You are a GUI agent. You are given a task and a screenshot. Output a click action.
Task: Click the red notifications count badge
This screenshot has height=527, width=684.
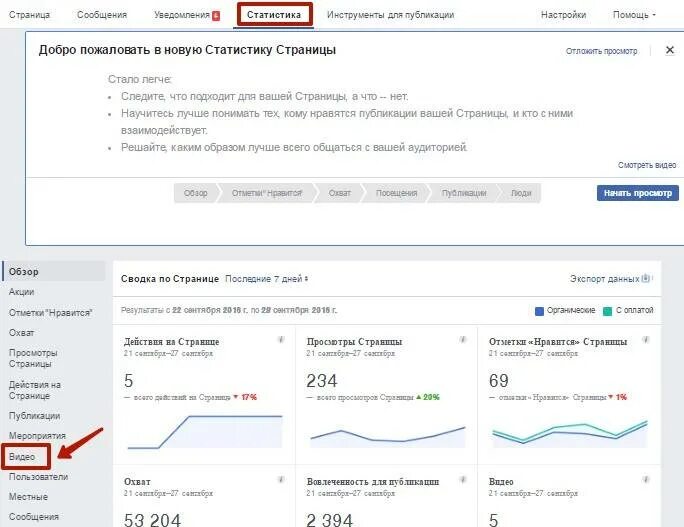point(216,16)
